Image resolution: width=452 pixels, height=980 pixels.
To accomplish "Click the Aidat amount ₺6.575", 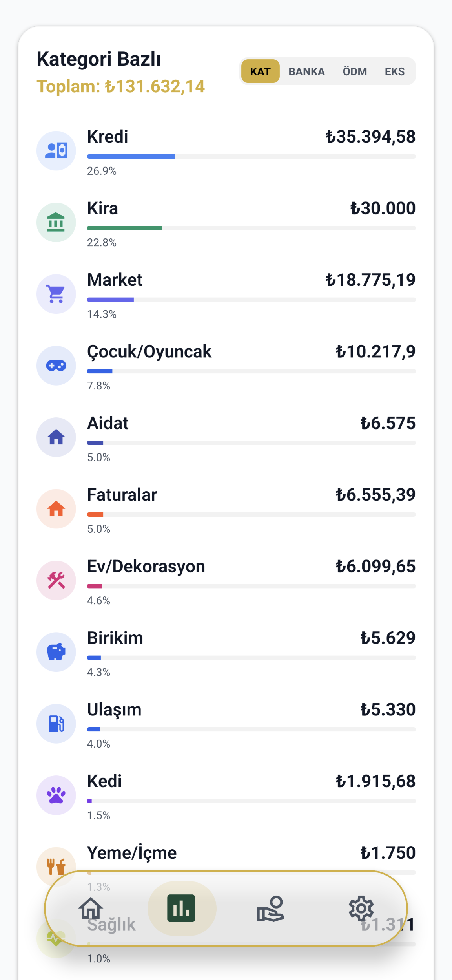I will click(x=388, y=423).
